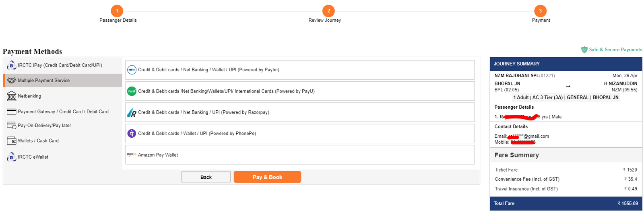Select Netbanking payment method
Image resolution: width=644 pixels, height=217 pixels.
29,96
